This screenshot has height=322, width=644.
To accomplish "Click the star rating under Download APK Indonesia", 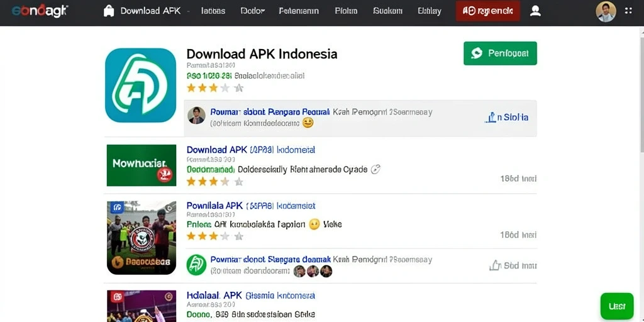I will point(215,88).
